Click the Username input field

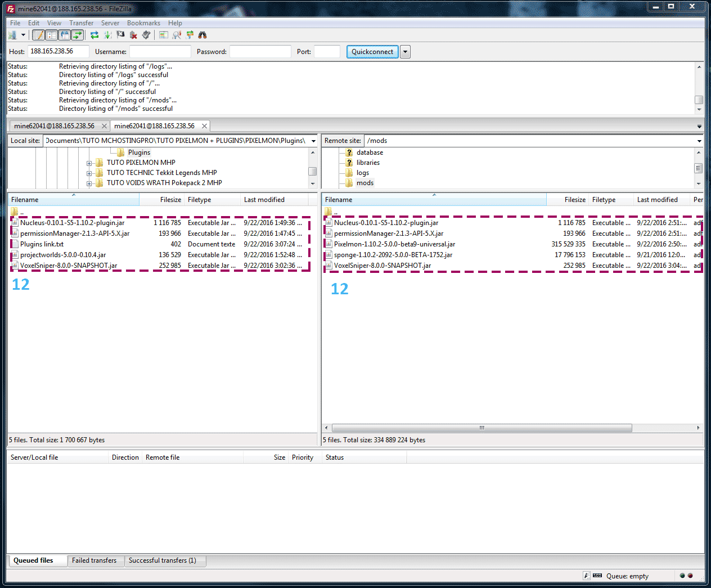pos(160,52)
